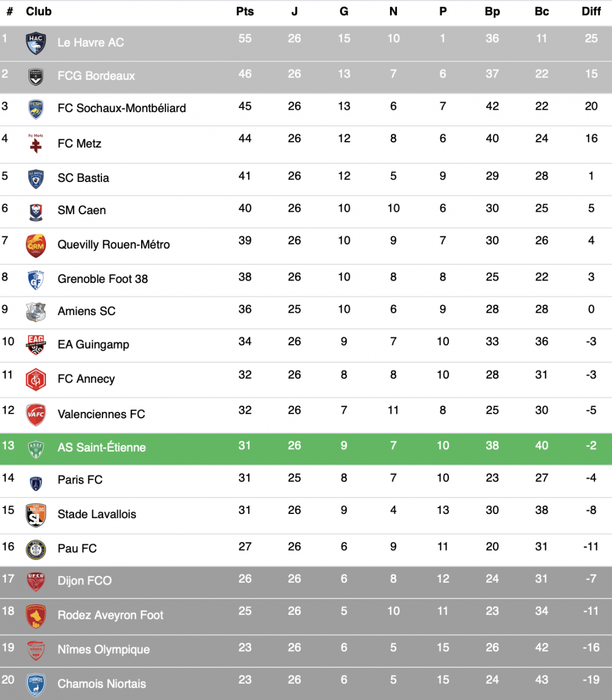Open the Rodez Aveyron Foot team link
The width and height of the screenshot is (612, 700).
pyautogui.click(x=110, y=615)
